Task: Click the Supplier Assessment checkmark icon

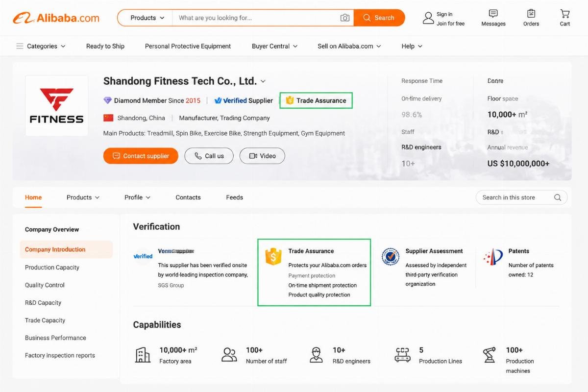Action: tap(391, 256)
